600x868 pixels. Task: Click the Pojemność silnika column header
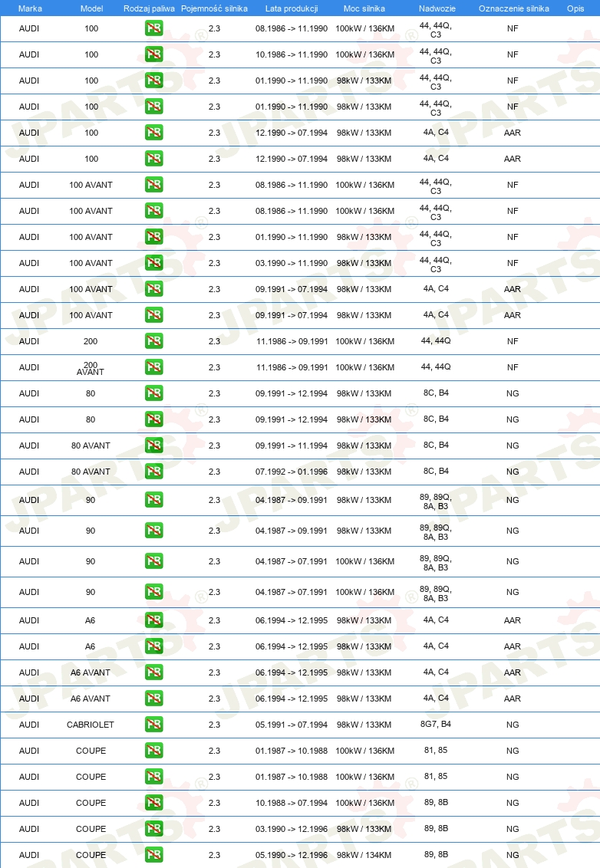click(x=214, y=8)
